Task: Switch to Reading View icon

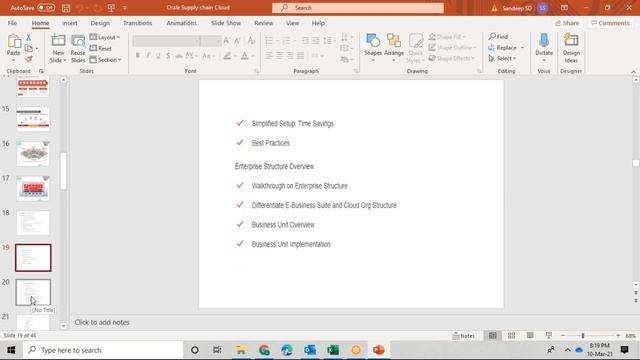Action: coord(530,336)
